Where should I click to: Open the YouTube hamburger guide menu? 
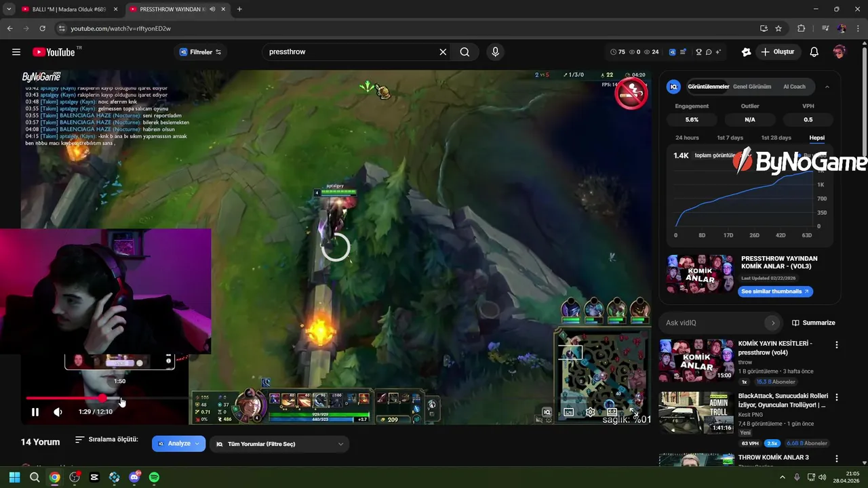pyautogui.click(x=16, y=52)
